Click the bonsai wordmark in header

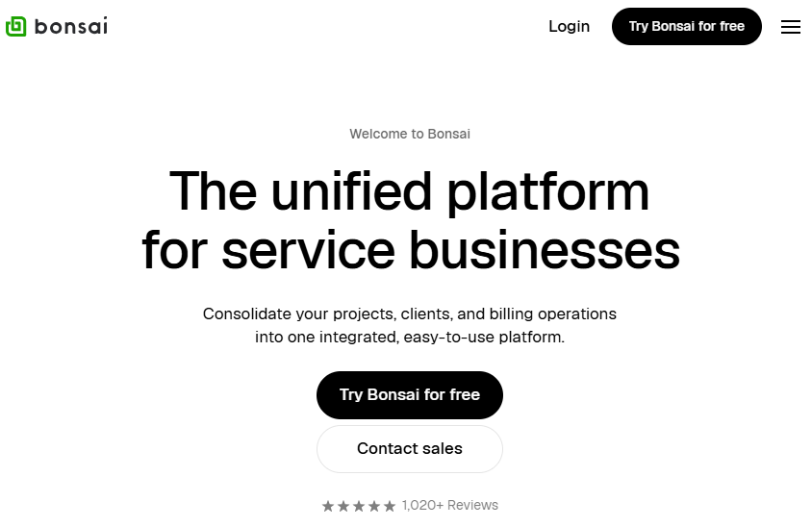point(71,26)
